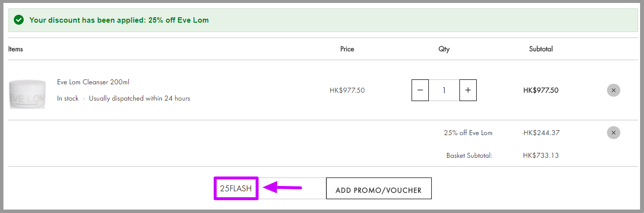The image size is (644, 213).
Task: Click the -HK$244.37 discount amount
Action: [540, 133]
